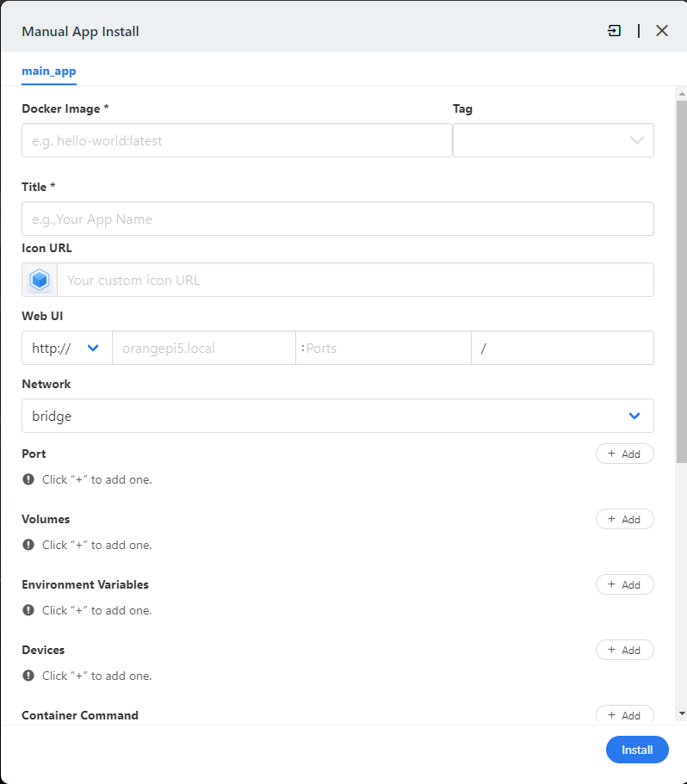Click the blue cube app icon preview

point(40,280)
